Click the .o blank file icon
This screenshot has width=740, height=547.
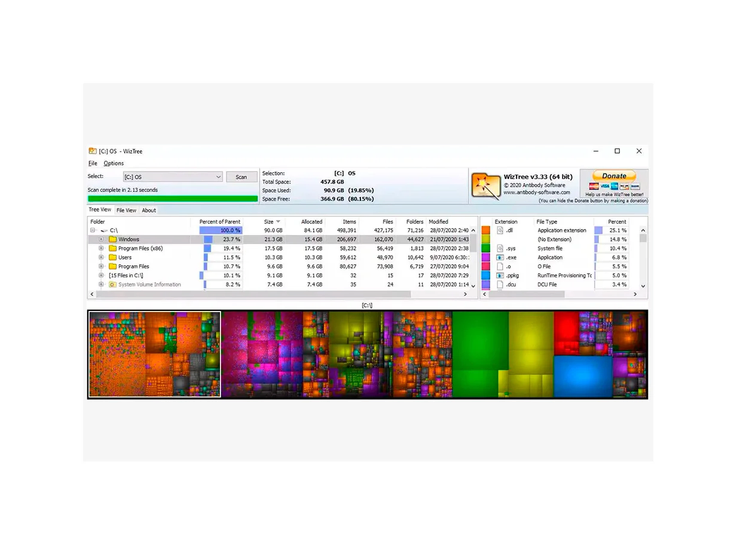click(x=500, y=266)
